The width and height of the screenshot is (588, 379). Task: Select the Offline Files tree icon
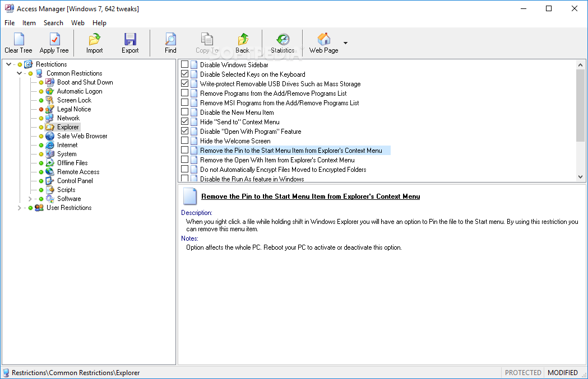(50, 163)
